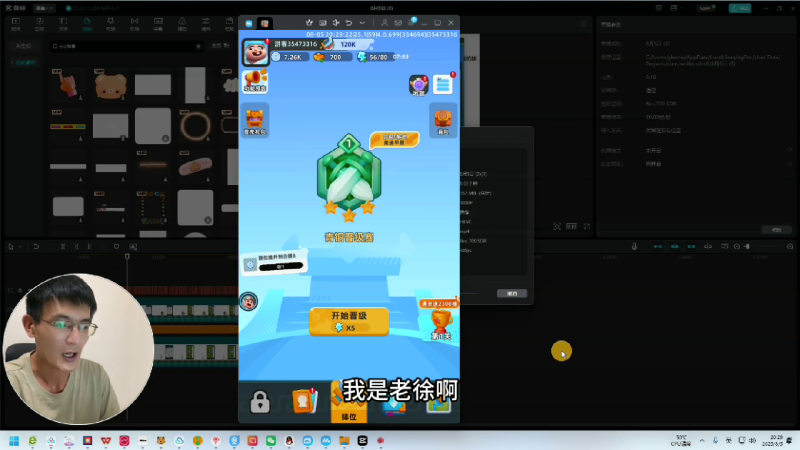This screenshot has width=800, height=450.
Task: Open the blue list menu icon
Action: pyautogui.click(x=443, y=84)
